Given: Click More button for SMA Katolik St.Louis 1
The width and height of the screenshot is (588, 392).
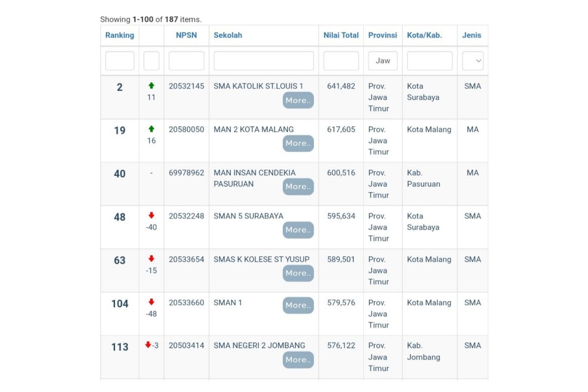Looking at the screenshot, I should (x=298, y=100).
